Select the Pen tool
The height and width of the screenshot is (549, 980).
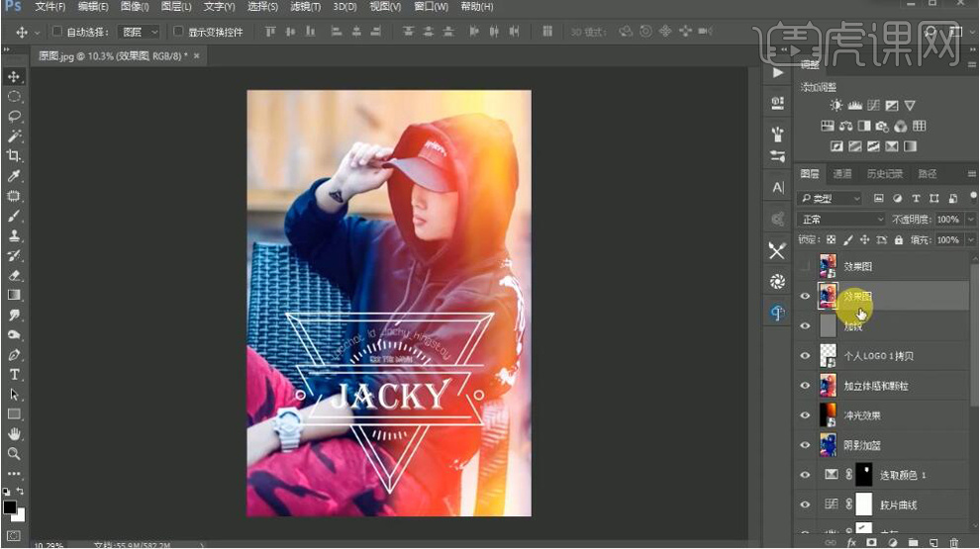14,355
